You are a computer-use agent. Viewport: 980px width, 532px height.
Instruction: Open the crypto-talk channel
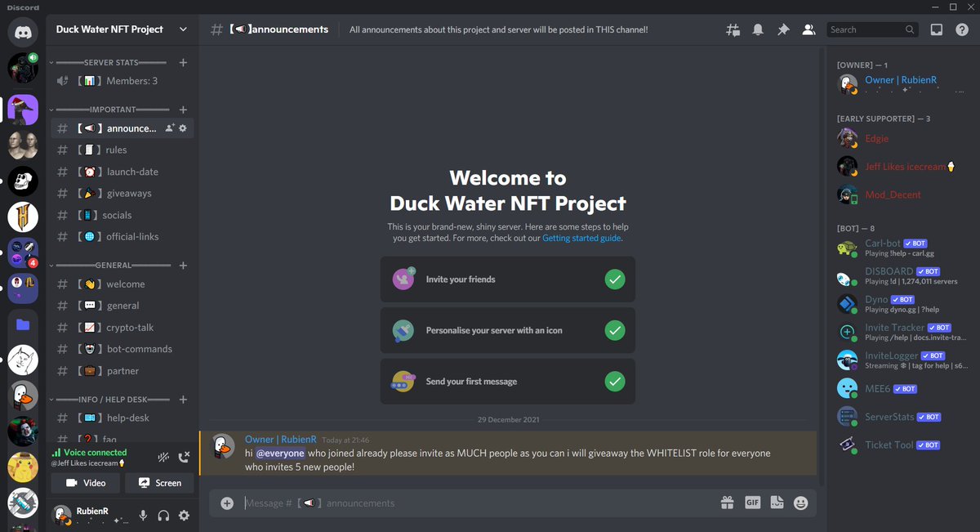point(122,328)
